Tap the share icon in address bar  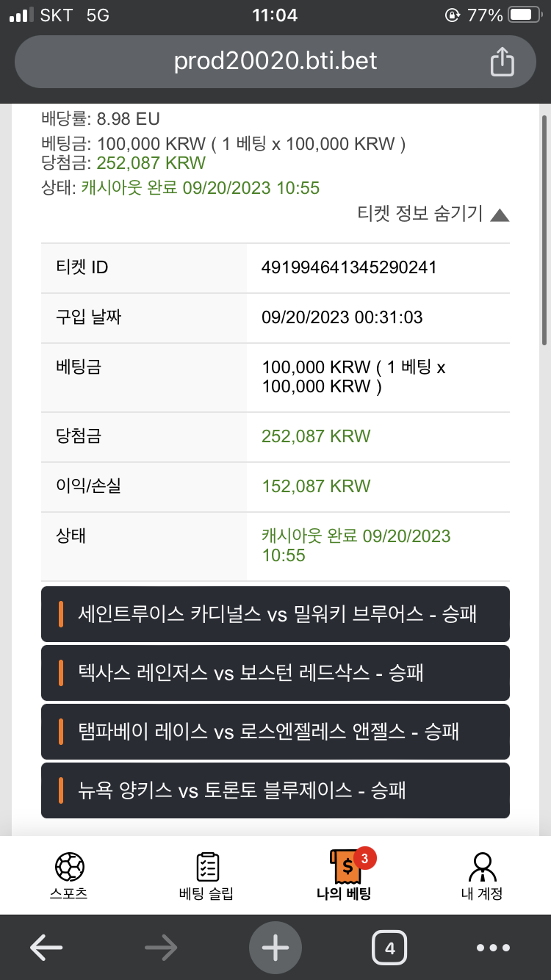502,61
